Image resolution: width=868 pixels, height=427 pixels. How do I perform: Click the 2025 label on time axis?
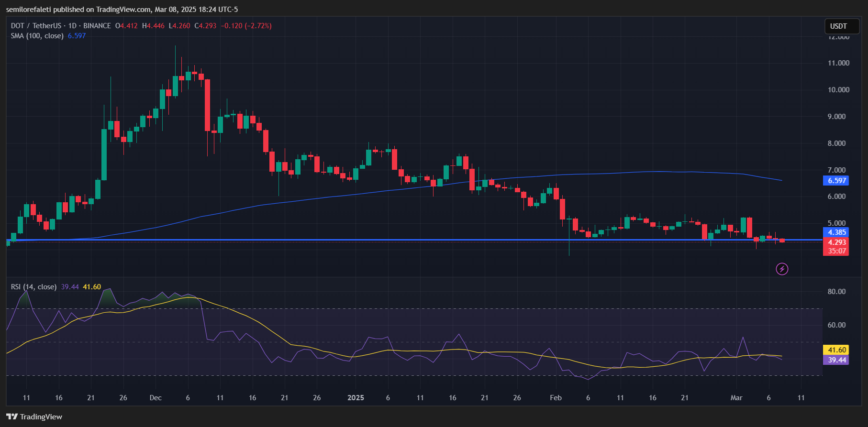click(356, 398)
